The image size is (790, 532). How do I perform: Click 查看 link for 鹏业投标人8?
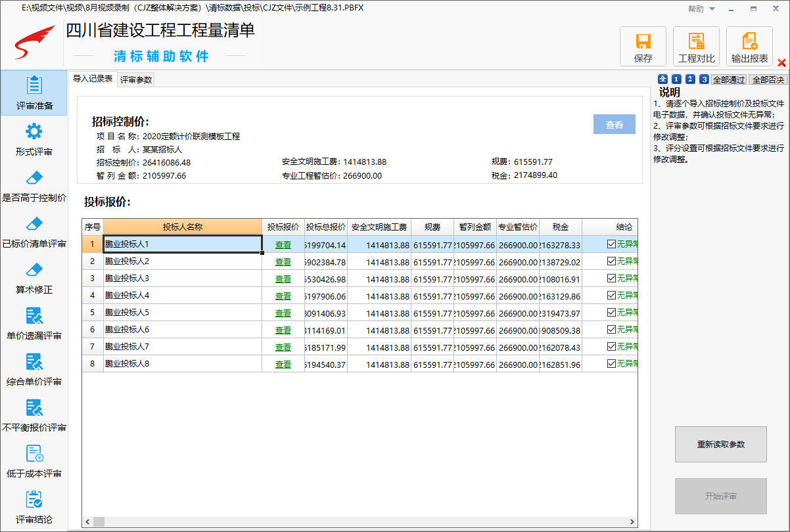pos(283,364)
